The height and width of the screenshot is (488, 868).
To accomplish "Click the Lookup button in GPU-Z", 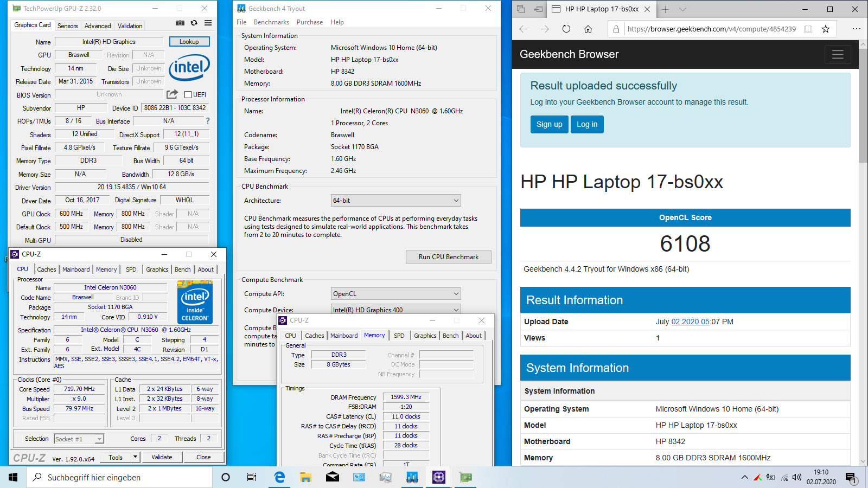I will [x=189, y=42].
